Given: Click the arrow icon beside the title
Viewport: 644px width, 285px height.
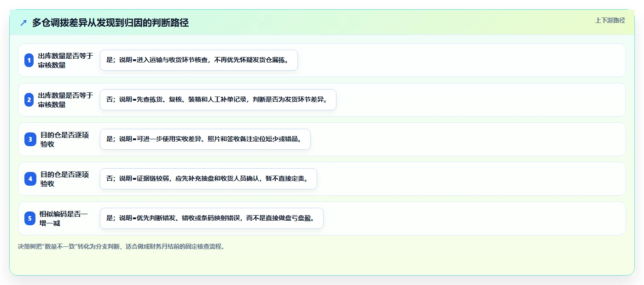Looking at the screenshot, I should (x=23, y=23).
